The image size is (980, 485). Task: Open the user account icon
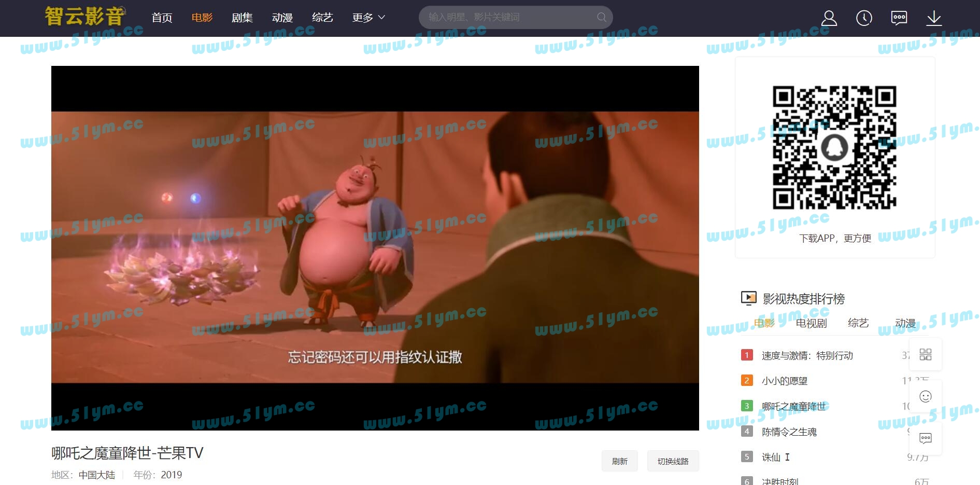coord(829,18)
